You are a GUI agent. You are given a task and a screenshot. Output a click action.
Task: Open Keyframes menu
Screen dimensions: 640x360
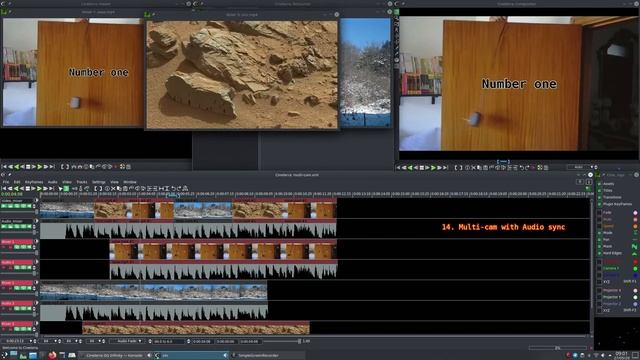coord(34,182)
